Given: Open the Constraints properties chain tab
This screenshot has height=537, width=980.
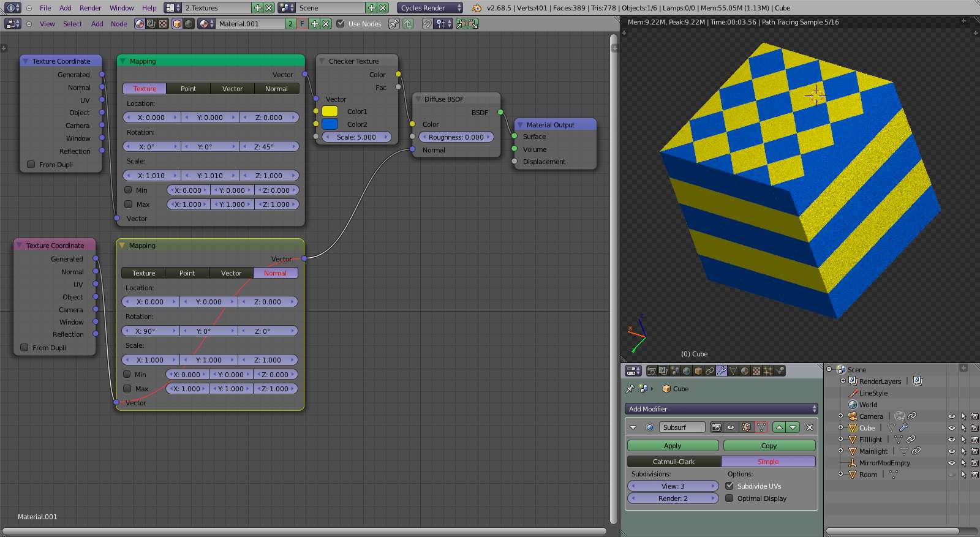Looking at the screenshot, I should (710, 370).
